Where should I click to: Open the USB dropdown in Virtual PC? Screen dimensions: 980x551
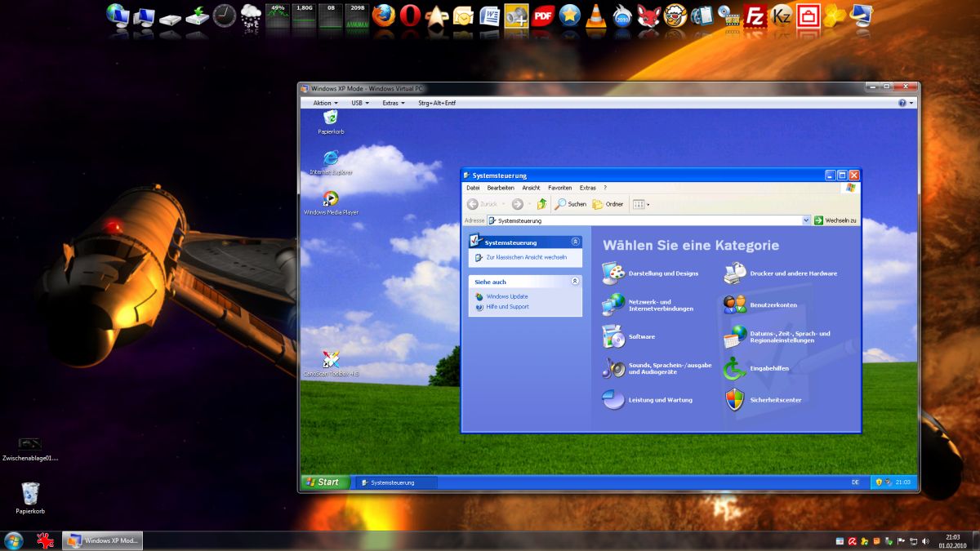click(360, 103)
